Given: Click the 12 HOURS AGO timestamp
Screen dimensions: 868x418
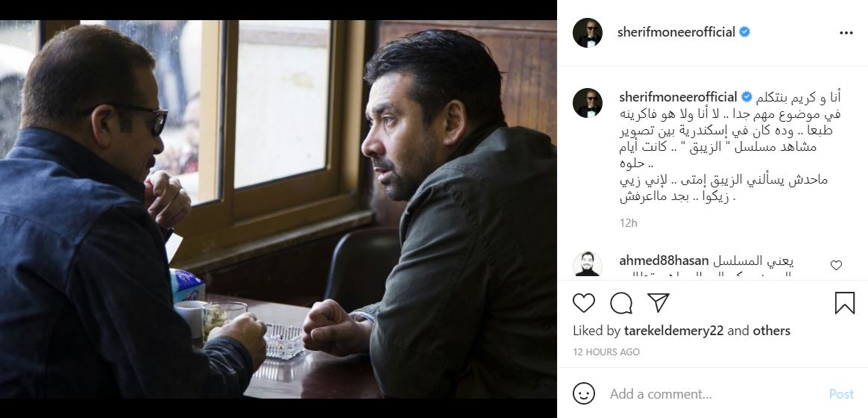Looking at the screenshot, I should (606, 352).
